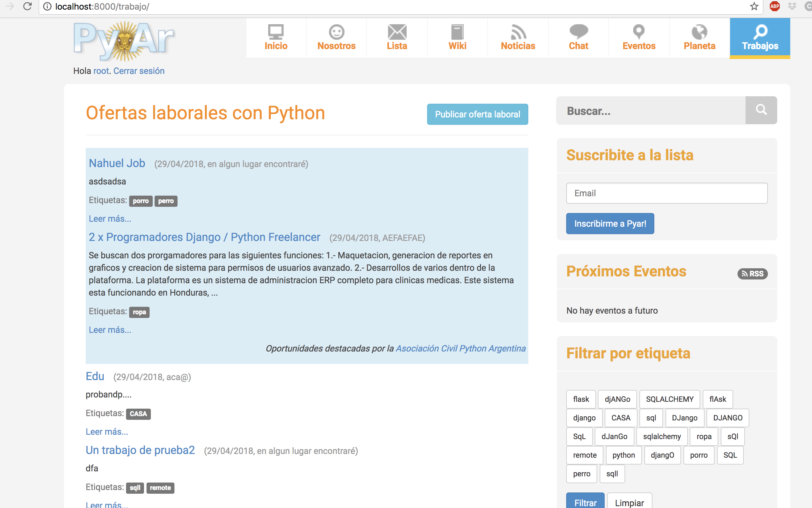Image resolution: width=812 pixels, height=508 pixels.
Task: Toggle the flask tag filter
Action: 581,399
